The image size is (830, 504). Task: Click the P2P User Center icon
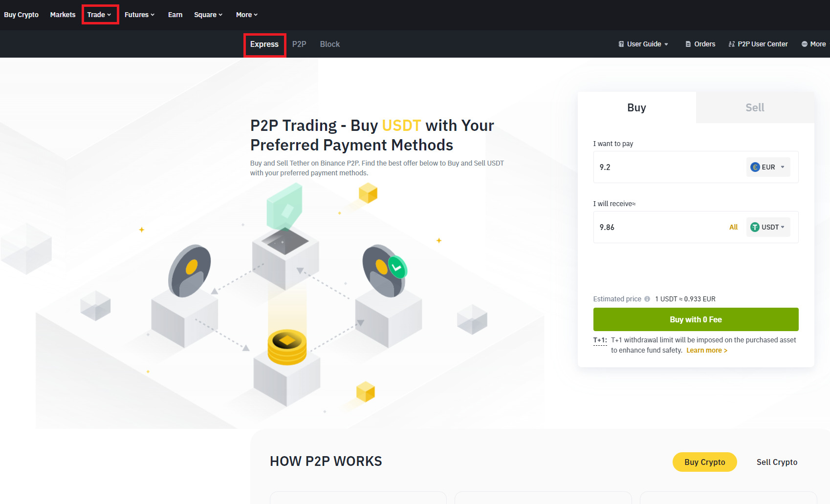(x=732, y=44)
